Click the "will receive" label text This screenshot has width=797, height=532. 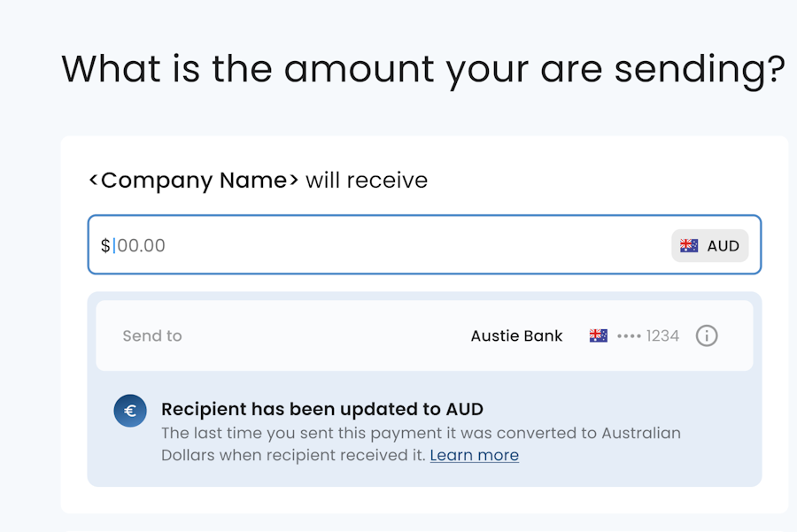click(367, 181)
